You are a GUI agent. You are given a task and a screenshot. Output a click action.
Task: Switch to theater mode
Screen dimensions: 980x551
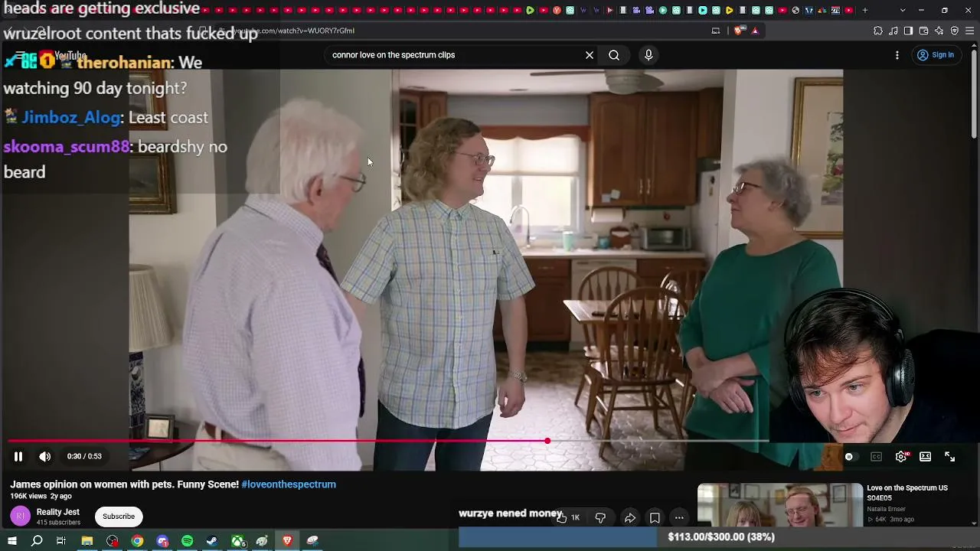925,456
